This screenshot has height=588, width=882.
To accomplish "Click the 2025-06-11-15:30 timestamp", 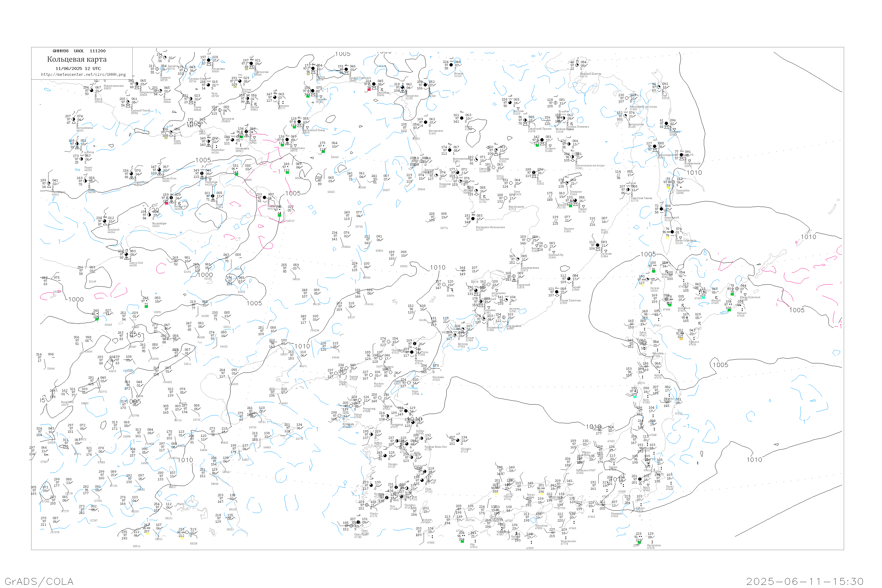I will tap(805, 581).
